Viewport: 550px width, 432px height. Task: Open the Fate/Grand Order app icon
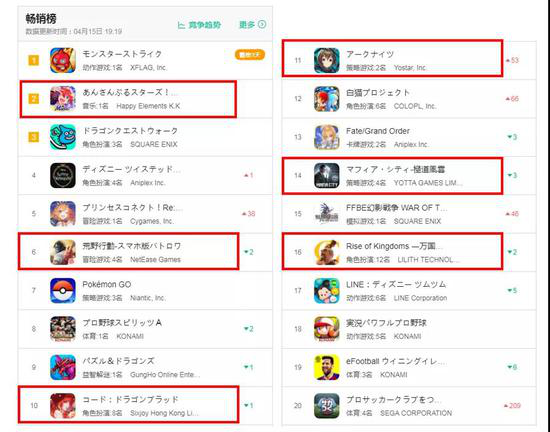(327, 137)
